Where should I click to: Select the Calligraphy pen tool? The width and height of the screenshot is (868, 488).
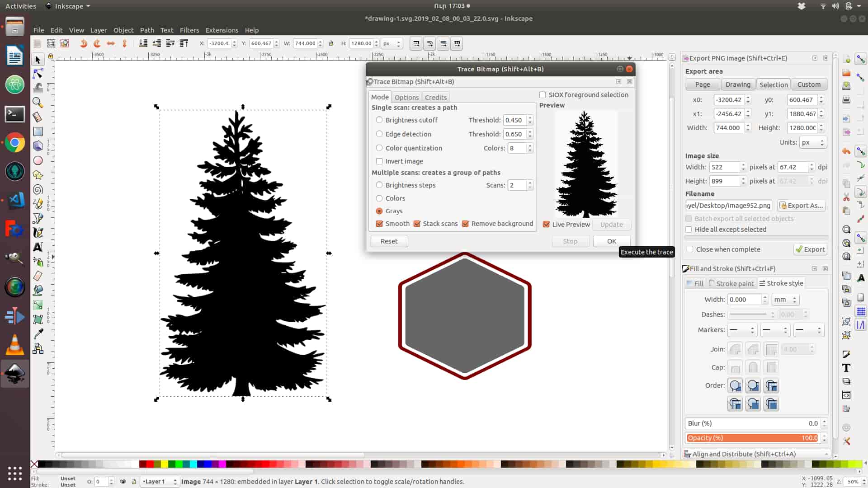(38, 233)
